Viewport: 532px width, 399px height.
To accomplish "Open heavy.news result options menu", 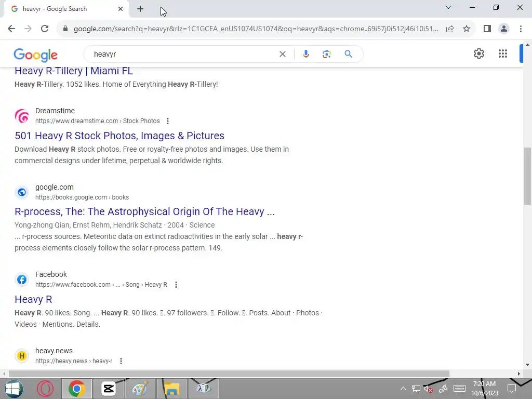I will click(x=121, y=361).
